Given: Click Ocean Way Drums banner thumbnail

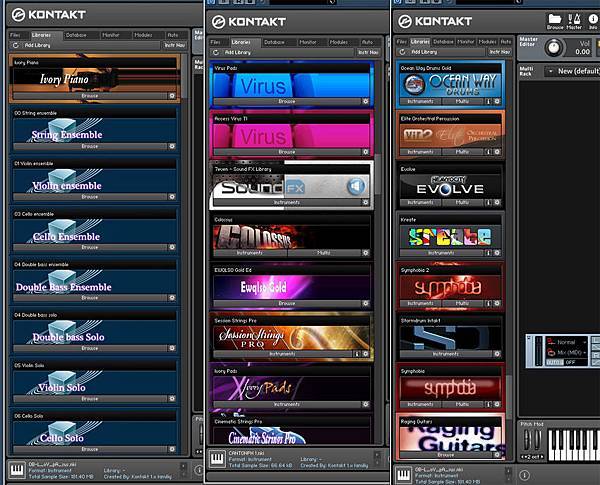Looking at the screenshot, I should (x=450, y=85).
